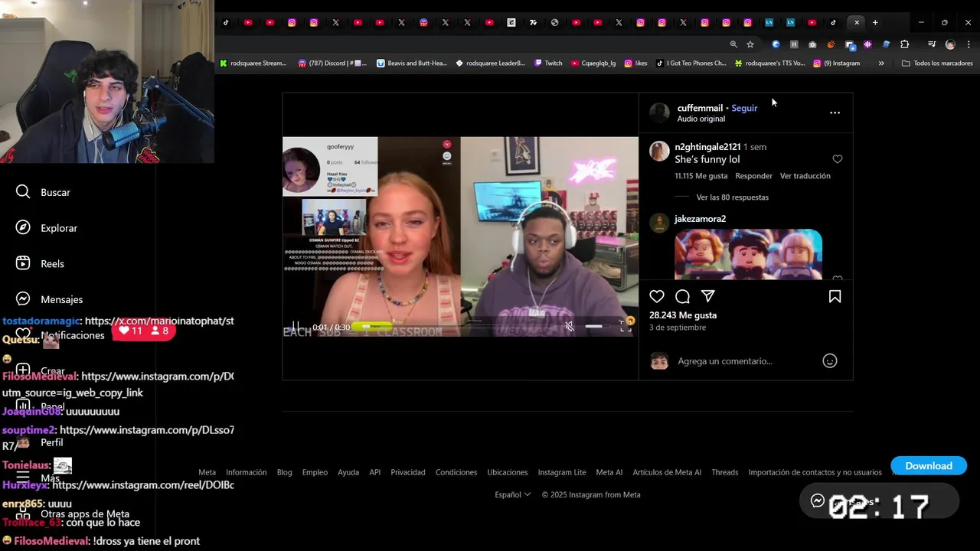Open the Condiciones footer link
The height and width of the screenshot is (551, 980).
pyautogui.click(x=456, y=472)
